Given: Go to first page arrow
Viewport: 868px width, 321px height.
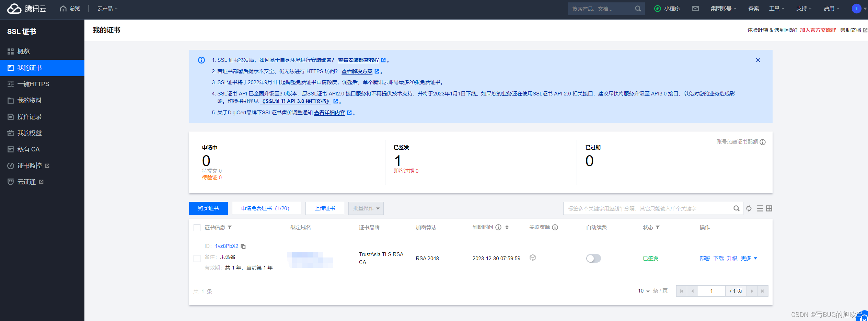Looking at the screenshot, I should click(x=682, y=291).
